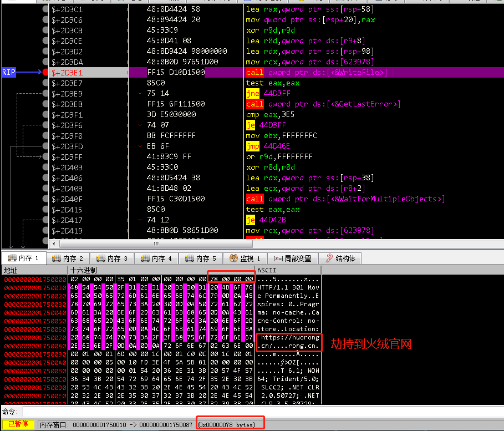
Task: Click the 内存 4 tab's memory icon
Action: point(146,258)
